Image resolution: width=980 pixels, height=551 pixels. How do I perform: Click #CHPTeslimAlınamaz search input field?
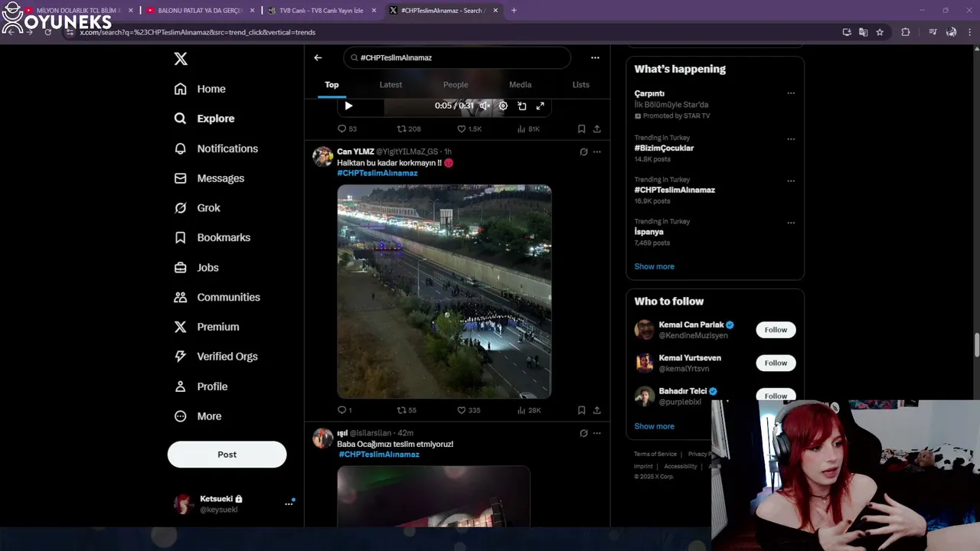(457, 57)
